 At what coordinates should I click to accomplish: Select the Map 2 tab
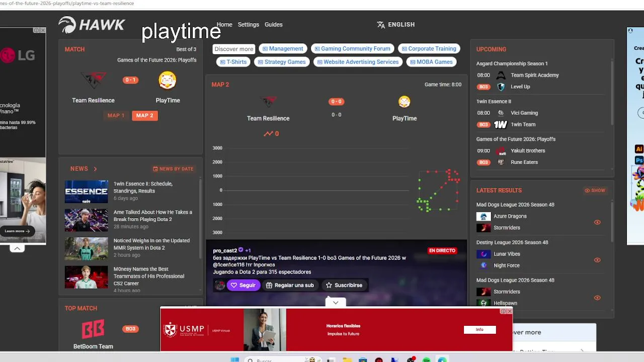[144, 116]
